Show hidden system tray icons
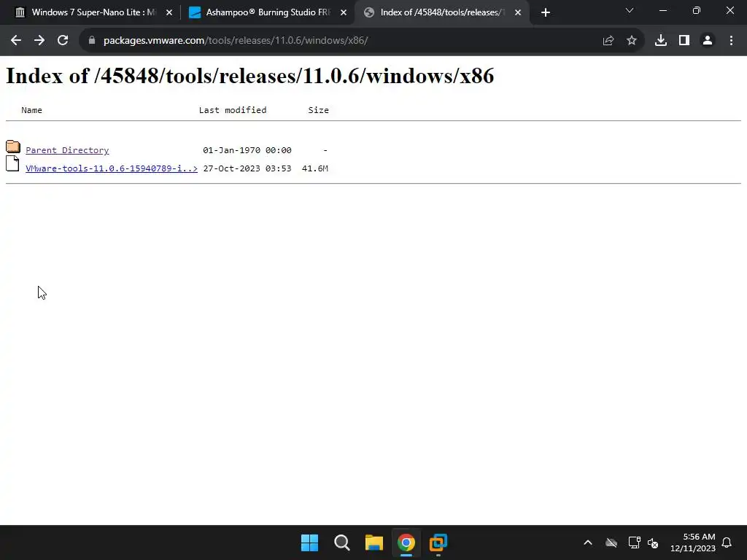This screenshot has width=747, height=560. coord(588,542)
